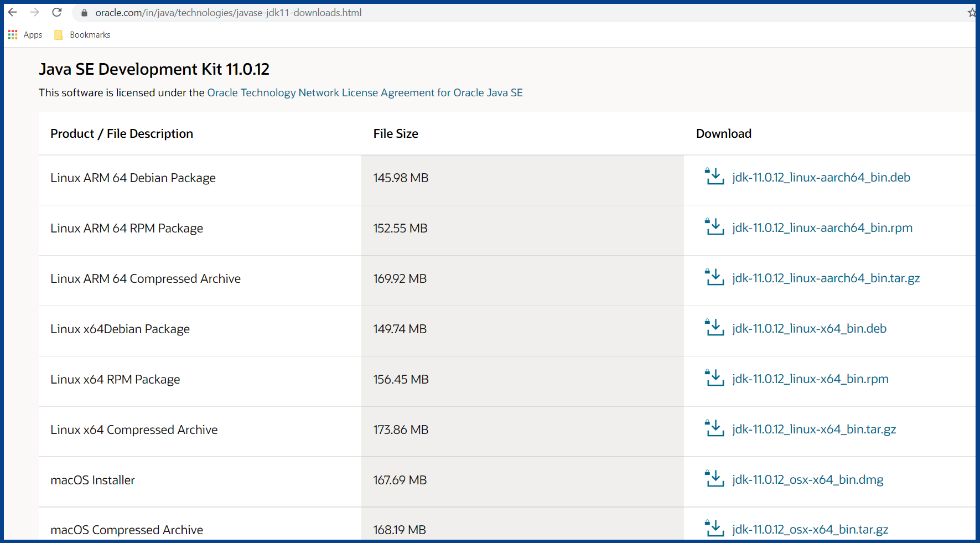Click the 145.98 MB file size cell
The width and height of the screenshot is (980, 543).
(x=522, y=180)
